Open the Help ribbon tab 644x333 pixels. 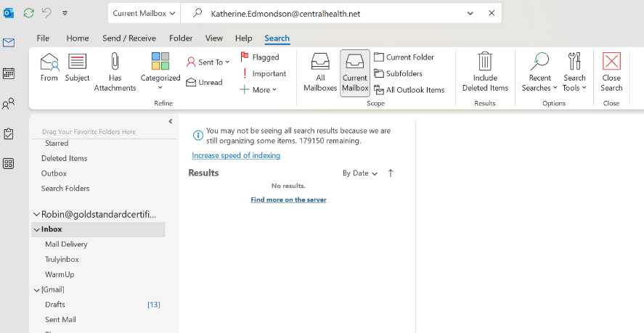pyautogui.click(x=243, y=38)
